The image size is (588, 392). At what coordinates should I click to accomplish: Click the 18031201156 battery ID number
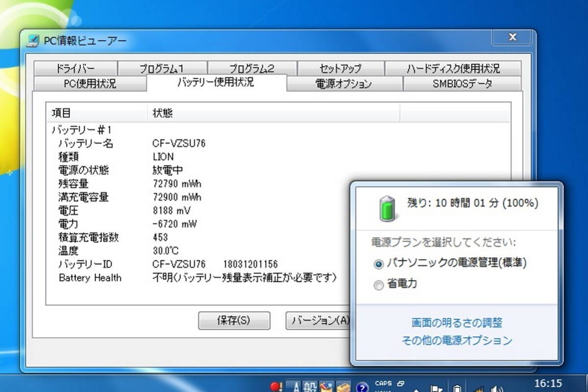point(250,265)
